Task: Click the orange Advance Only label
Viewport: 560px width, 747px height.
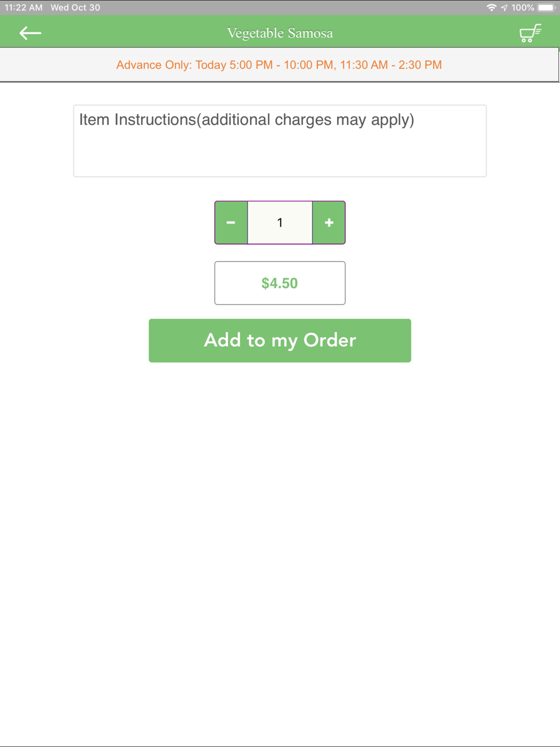Action: click(x=153, y=65)
